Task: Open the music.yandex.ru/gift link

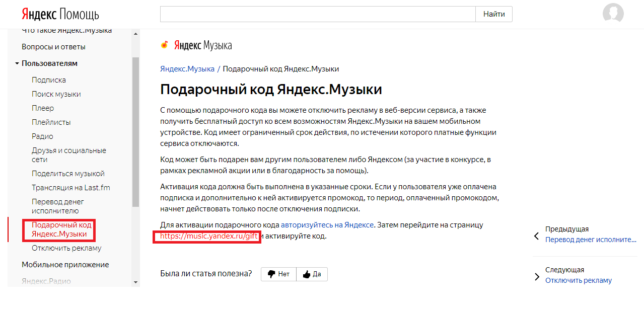Action: [209, 236]
